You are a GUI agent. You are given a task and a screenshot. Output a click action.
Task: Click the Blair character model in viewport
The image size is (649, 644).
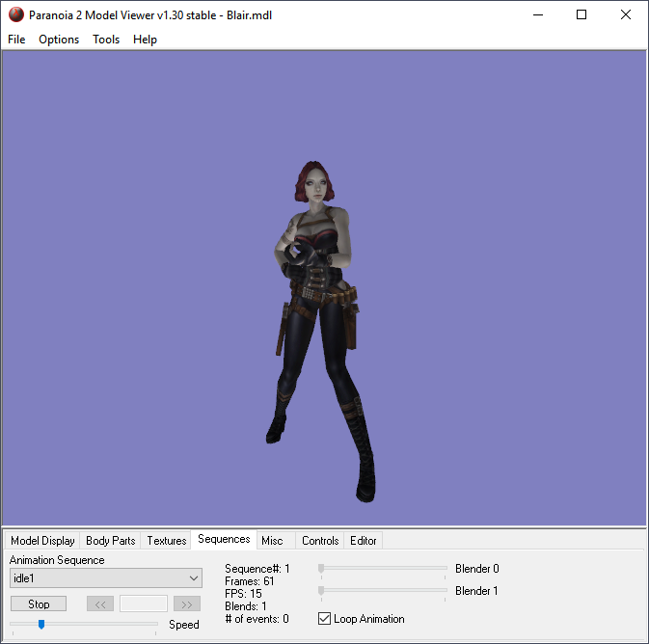[319, 331]
